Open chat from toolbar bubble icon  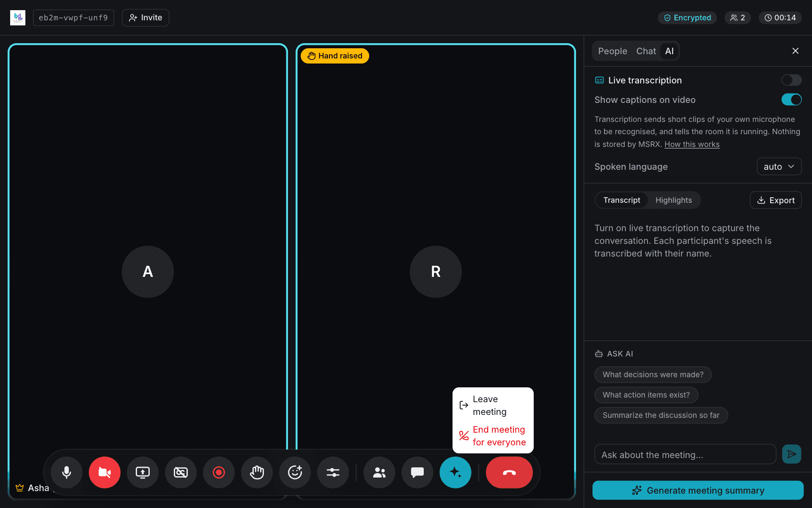(417, 472)
